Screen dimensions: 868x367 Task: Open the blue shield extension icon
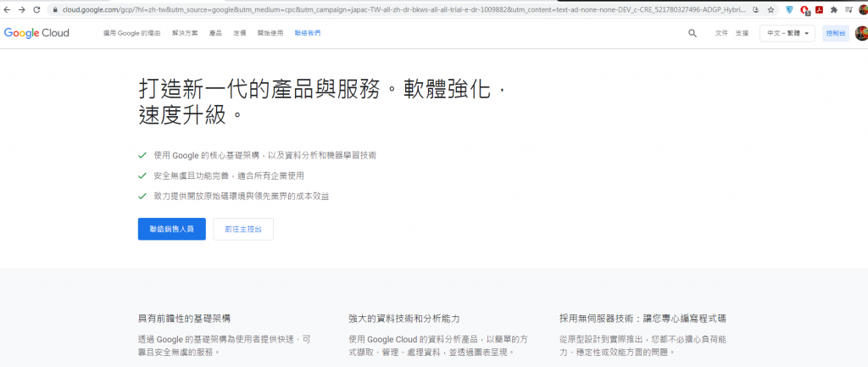point(789,10)
